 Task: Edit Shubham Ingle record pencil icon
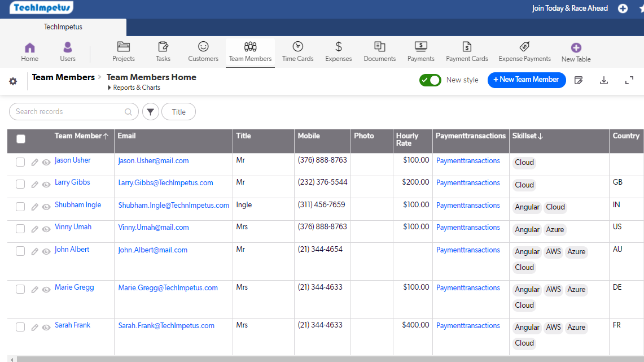tap(35, 207)
